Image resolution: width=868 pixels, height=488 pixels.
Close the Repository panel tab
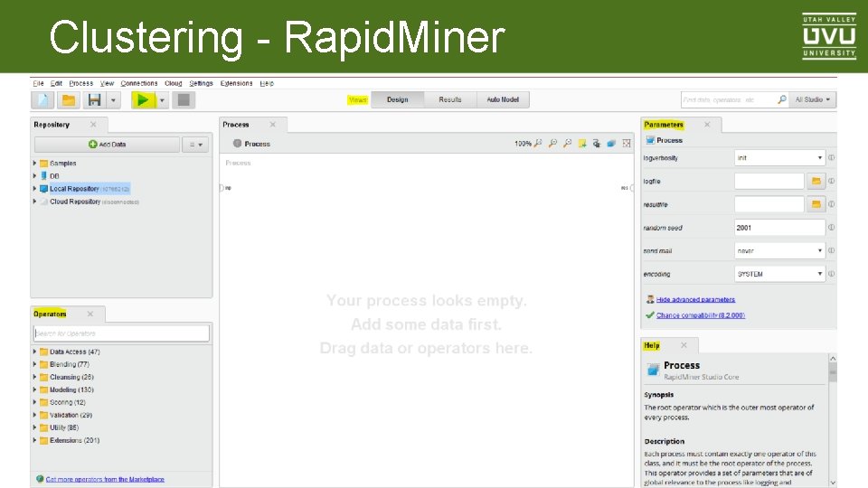93,125
